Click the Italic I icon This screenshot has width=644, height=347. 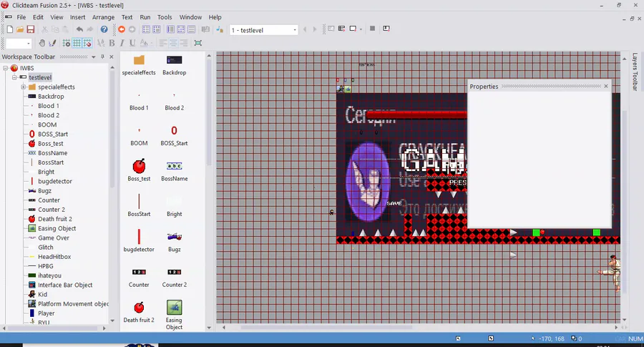(x=122, y=43)
